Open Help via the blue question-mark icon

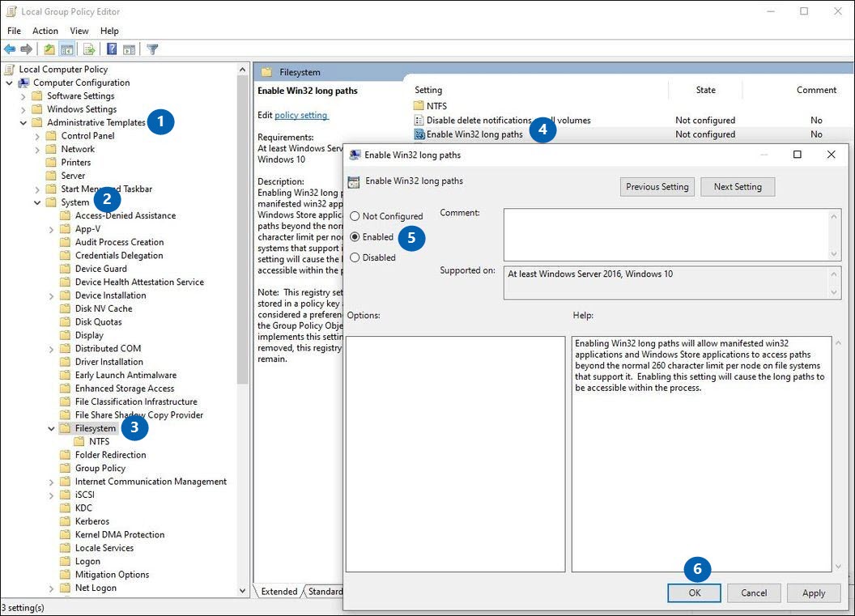coord(112,49)
